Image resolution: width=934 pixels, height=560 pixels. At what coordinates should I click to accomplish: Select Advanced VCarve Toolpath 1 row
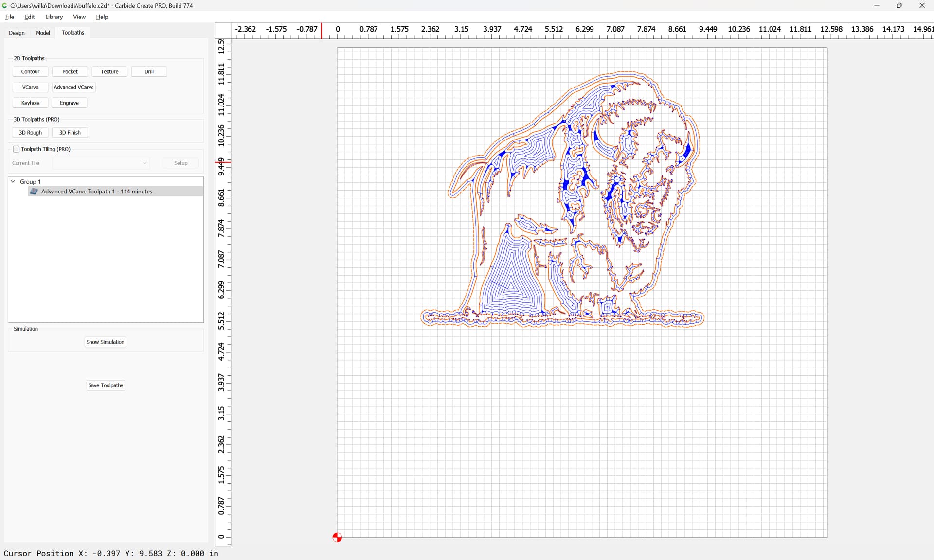pos(116,192)
